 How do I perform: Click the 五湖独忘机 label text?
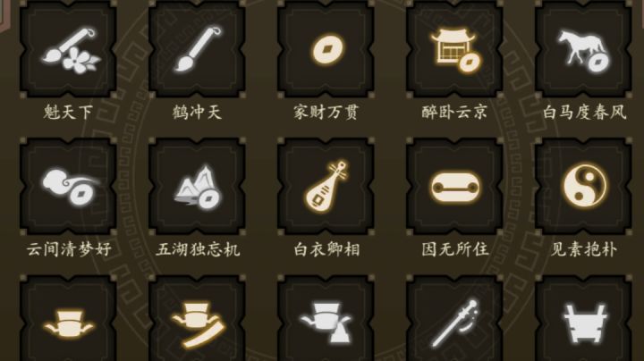(x=198, y=249)
